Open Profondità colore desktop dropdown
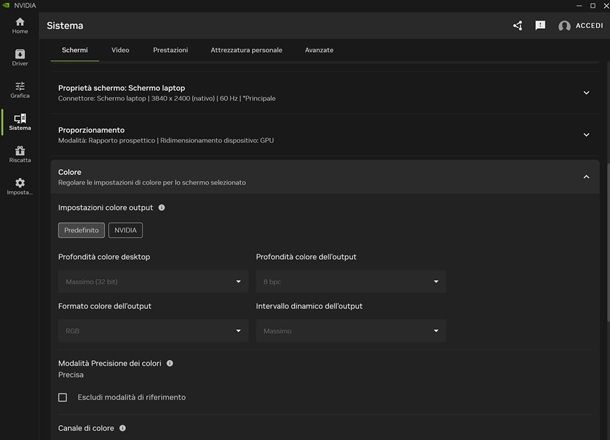The width and height of the screenshot is (610, 440). [x=153, y=282]
